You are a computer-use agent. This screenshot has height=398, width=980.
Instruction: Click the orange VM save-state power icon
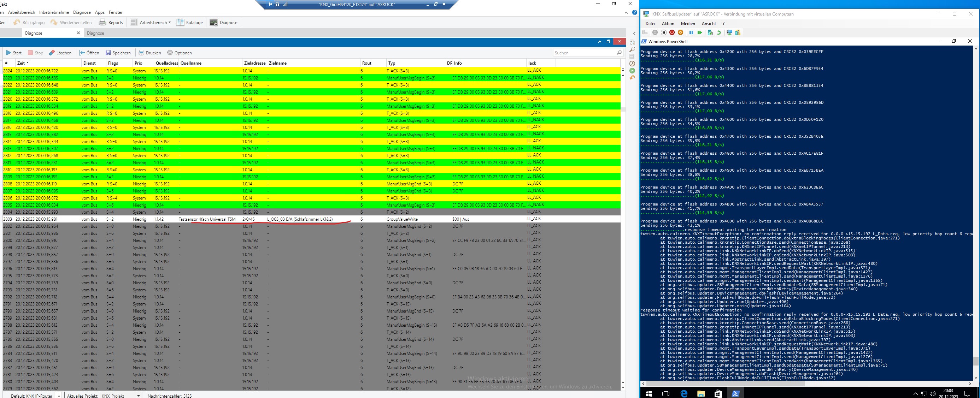pos(681,33)
